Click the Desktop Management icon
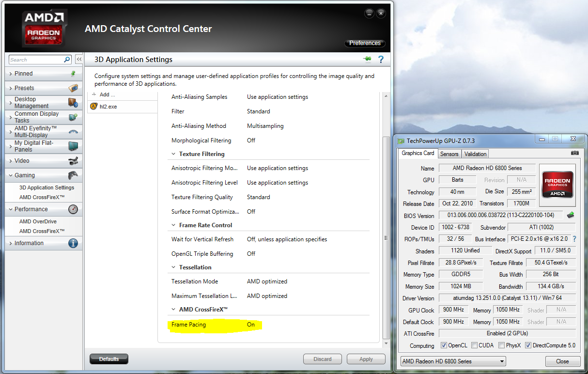 click(73, 103)
